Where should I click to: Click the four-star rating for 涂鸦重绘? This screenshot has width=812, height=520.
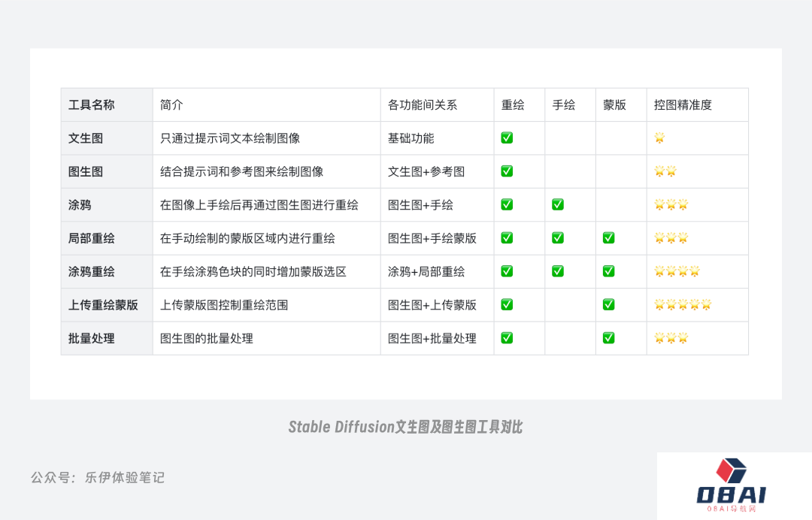click(677, 271)
